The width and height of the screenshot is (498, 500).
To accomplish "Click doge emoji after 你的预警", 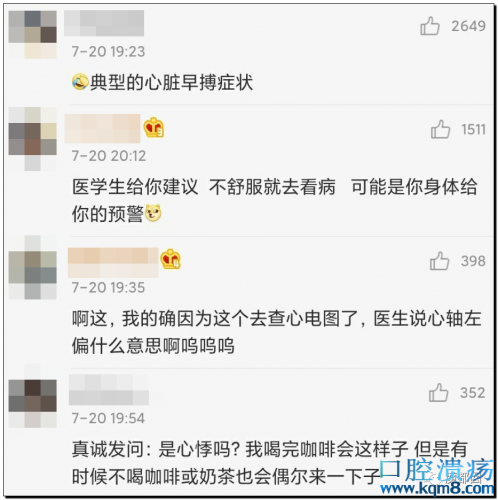I will (153, 213).
